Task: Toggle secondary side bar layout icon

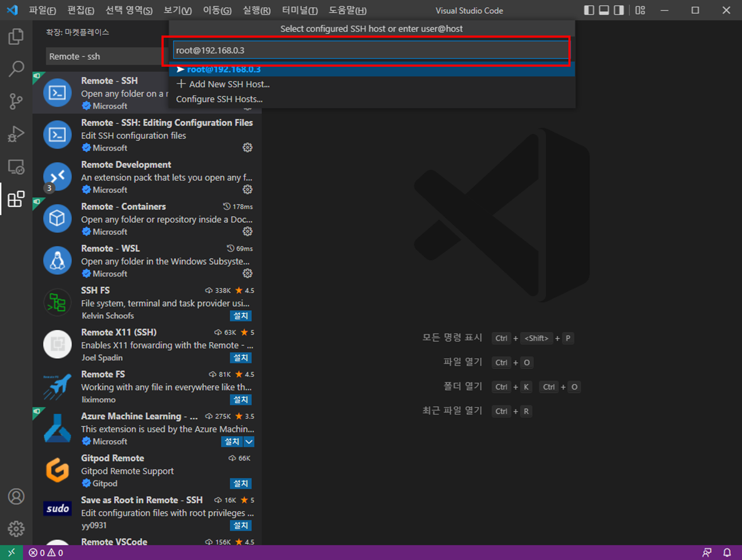Action: tap(619, 10)
